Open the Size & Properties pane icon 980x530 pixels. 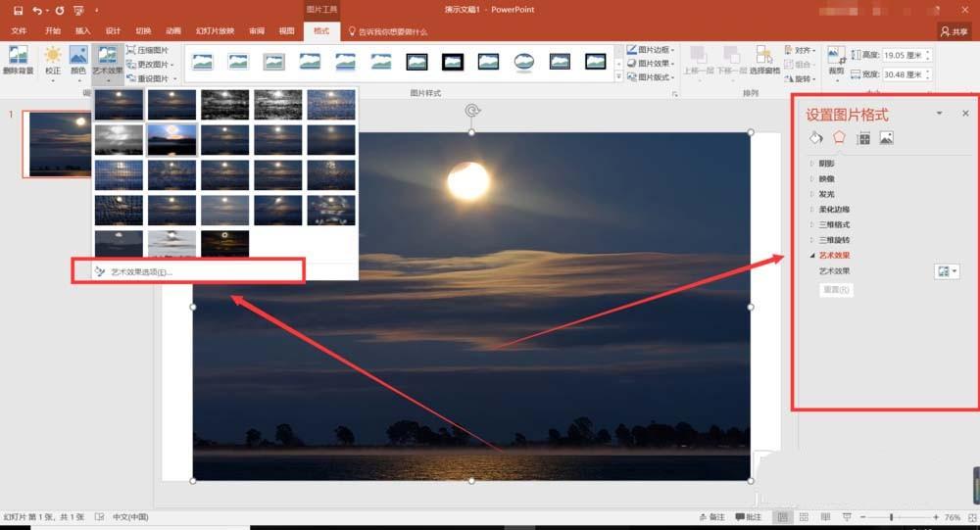point(863,138)
